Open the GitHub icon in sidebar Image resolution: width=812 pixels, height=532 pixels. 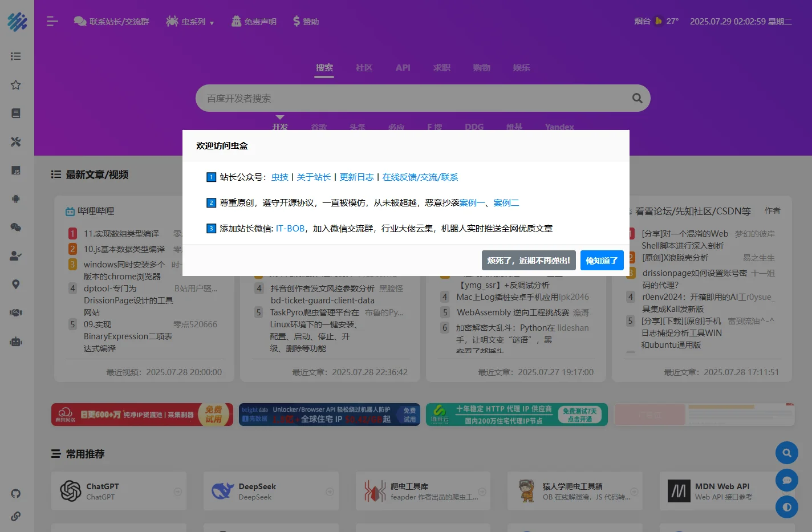(16, 494)
